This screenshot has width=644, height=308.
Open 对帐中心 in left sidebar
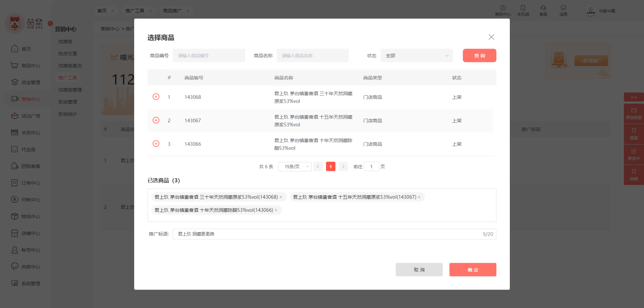pyautogui.click(x=25, y=200)
